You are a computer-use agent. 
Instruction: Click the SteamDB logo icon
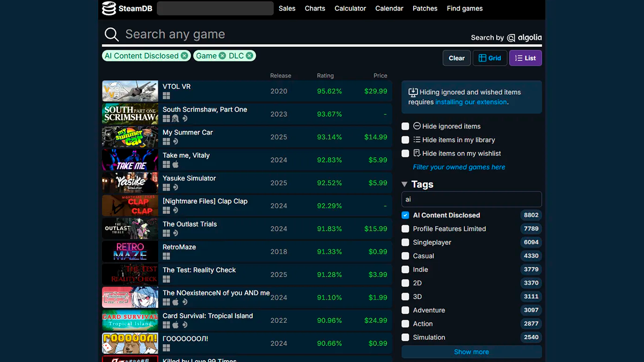point(109,8)
